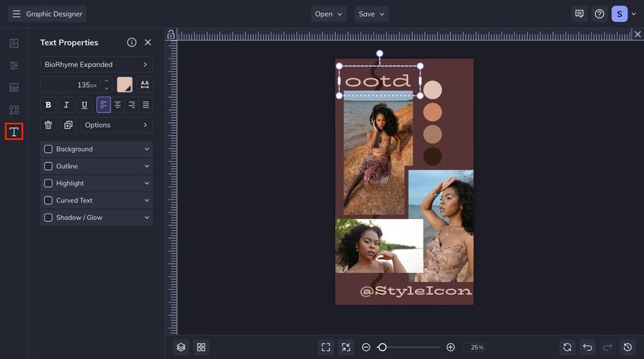Expand the Shadow / Glow section chevron
644x359 pixels.
(147, 218)
